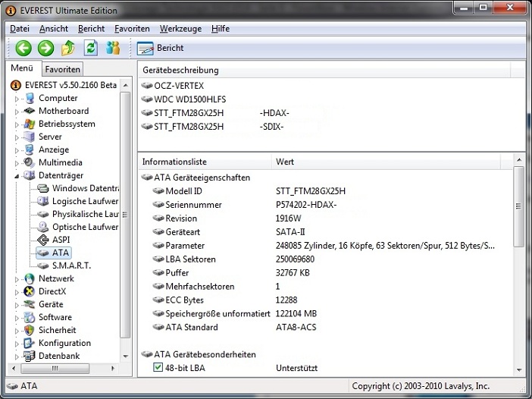Click the tree horizontal scrollbar thumb
Viewport: 532px width, 399px height.
[x=55, y=368]
